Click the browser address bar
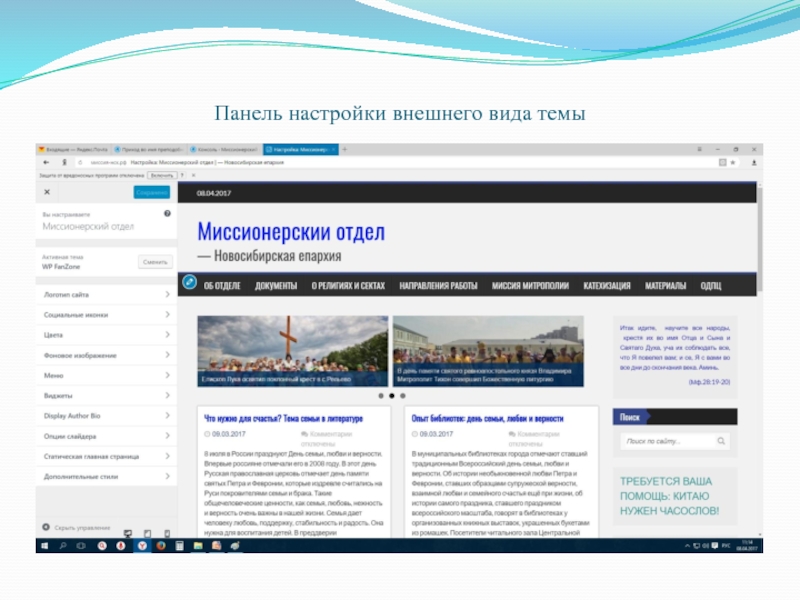Screen dimensions: 800x600 pos(398,162)
